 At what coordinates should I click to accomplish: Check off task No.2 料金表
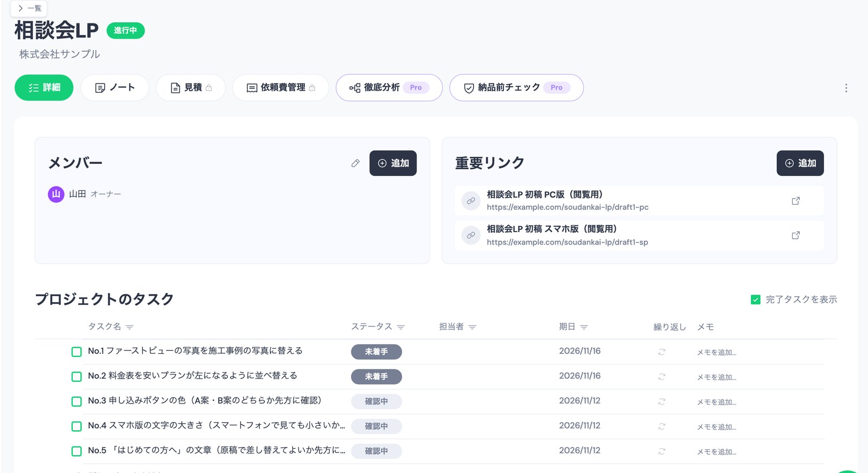[x=76, y=376]
